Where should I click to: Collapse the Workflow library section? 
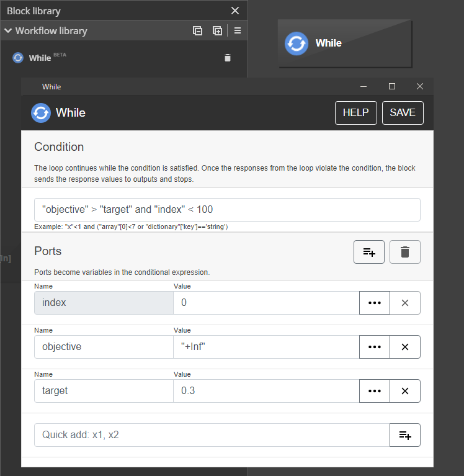coord(8,30)
